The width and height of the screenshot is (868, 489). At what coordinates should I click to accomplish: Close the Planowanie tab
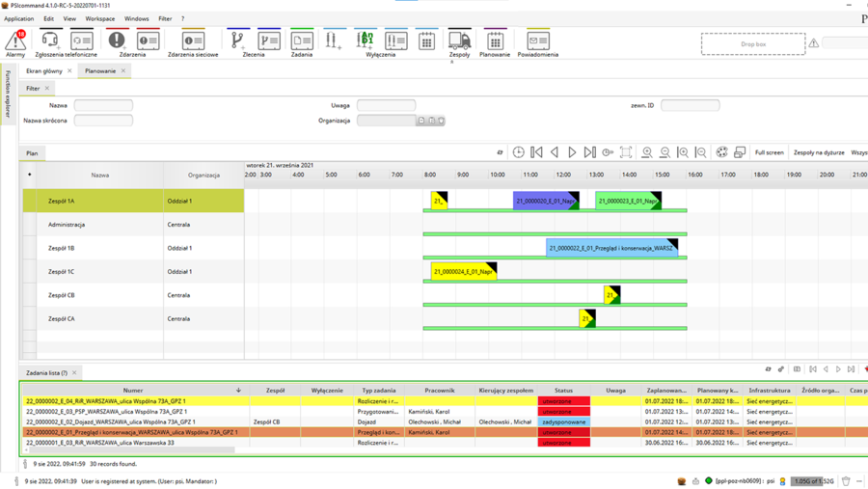(122, 70)
